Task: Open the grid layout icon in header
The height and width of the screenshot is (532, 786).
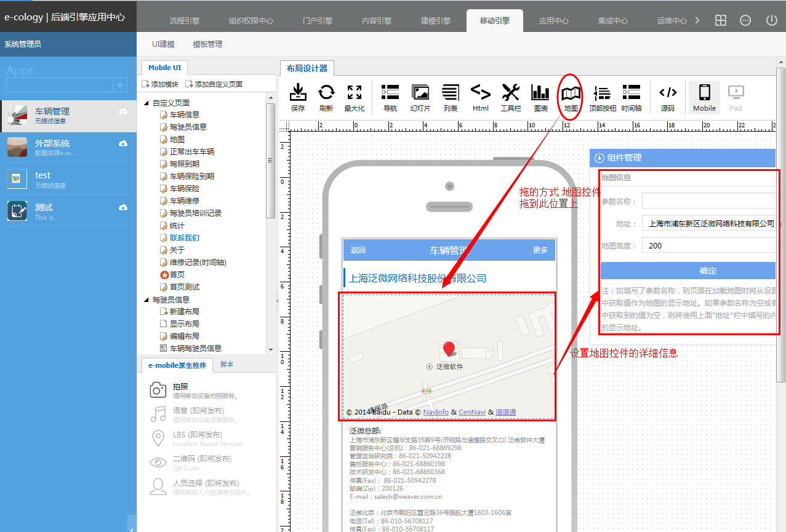Action: pyautogui.click(x=721, y=20)
